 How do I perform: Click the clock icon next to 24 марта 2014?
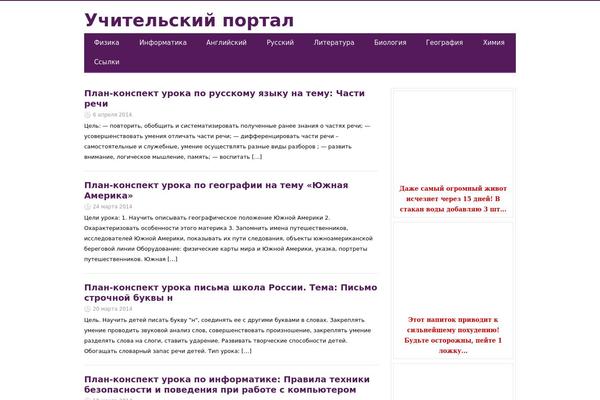(x=87, y=206)
